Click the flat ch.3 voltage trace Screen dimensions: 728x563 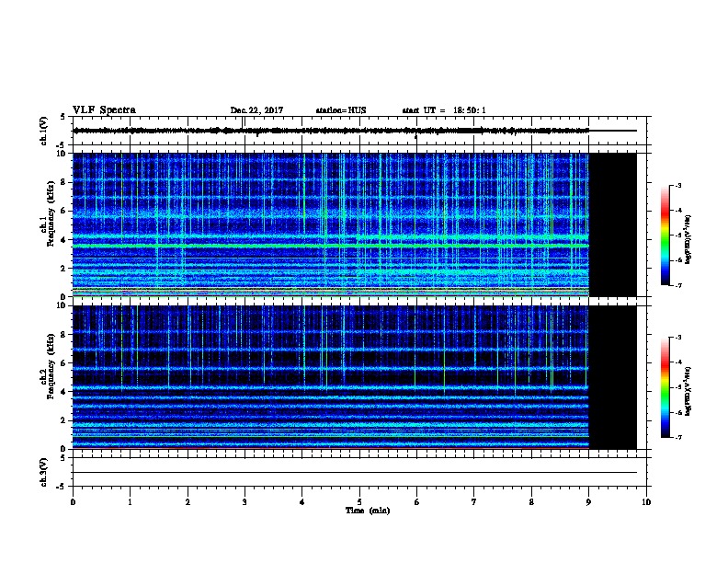[354, 473]
